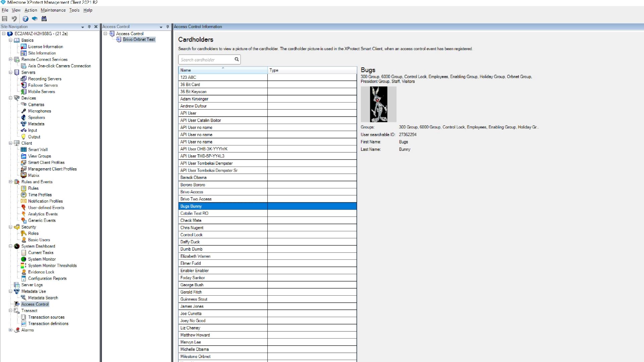Click the Recording Servers icon
The height and width of the screenshot is (362, 644).
[x=24, y=79]
